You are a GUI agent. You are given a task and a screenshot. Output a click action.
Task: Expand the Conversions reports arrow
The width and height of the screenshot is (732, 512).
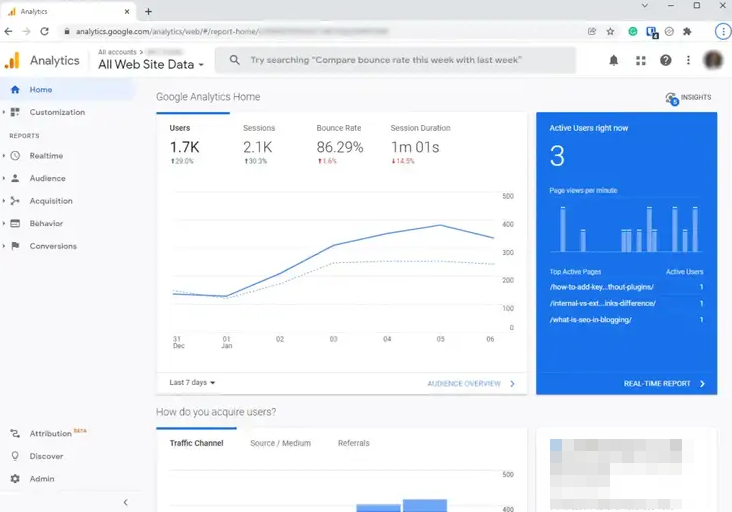4,246
